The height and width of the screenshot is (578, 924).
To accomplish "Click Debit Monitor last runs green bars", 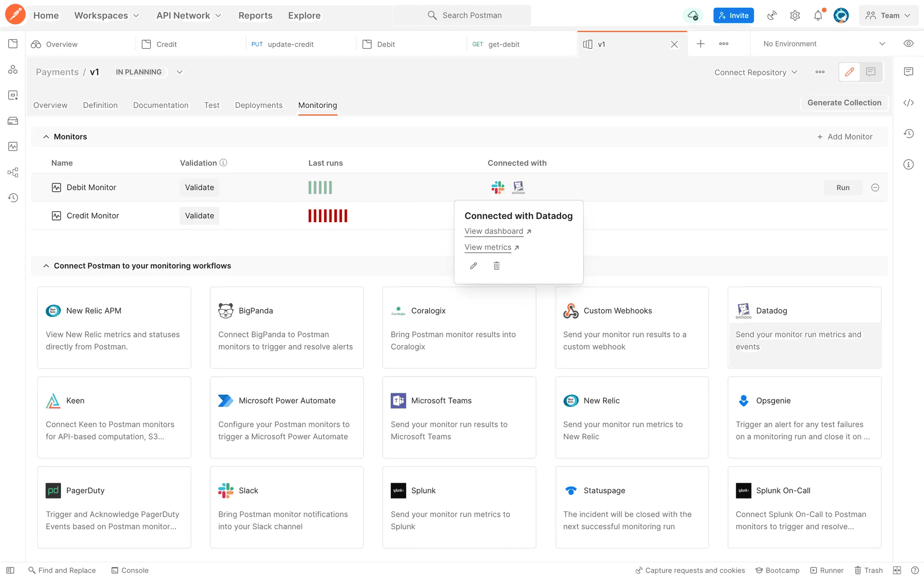I will pos(320,187).
